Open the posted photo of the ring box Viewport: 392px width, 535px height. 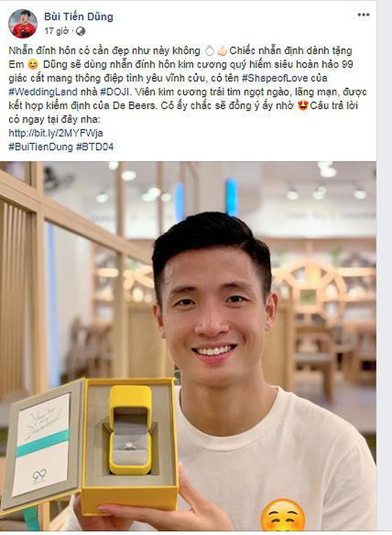[x=188, y=346]
